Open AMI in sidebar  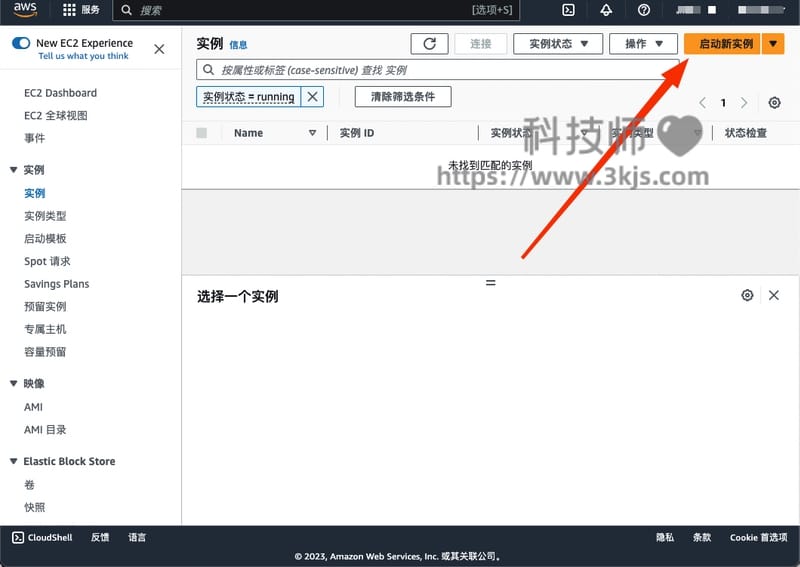33,407
